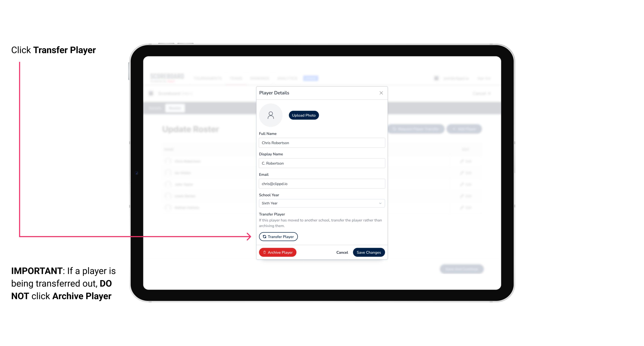644x346 pixels.
Task: Click the person silhouette profile icon
Action: point(271,115)
